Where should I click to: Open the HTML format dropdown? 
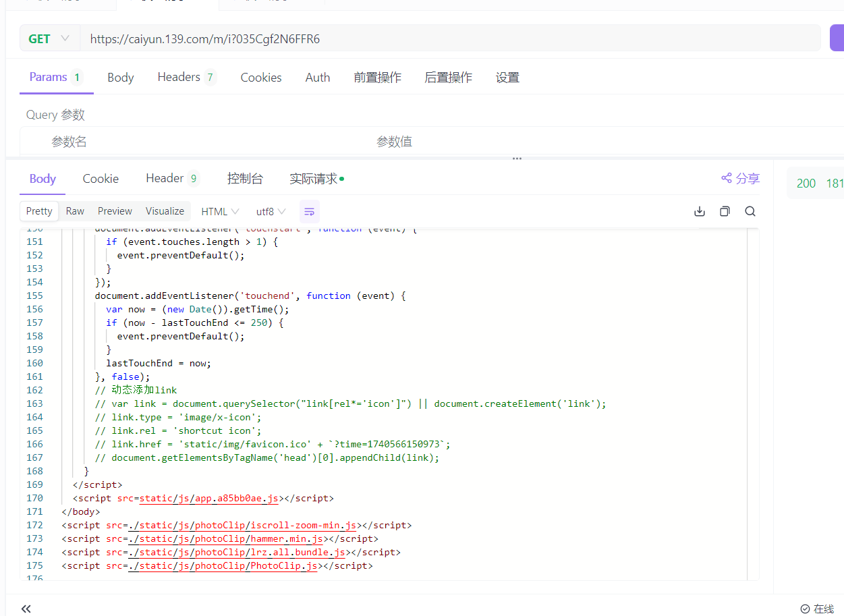[x=220, y=212]
